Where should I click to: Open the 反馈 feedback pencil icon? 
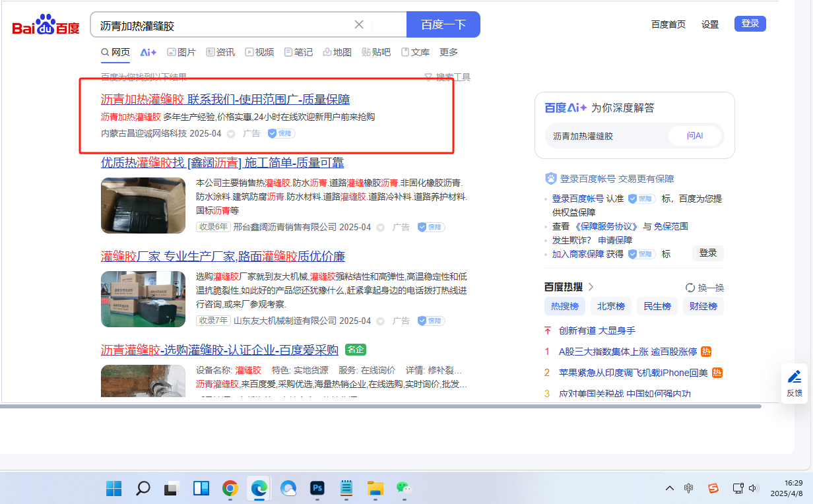click(795, 377)
